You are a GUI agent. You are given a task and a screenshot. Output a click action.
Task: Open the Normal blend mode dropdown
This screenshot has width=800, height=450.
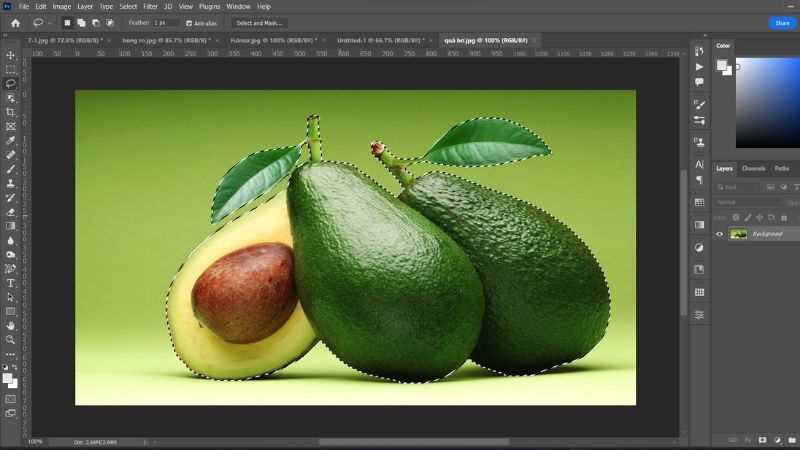[x=748, y=203]
